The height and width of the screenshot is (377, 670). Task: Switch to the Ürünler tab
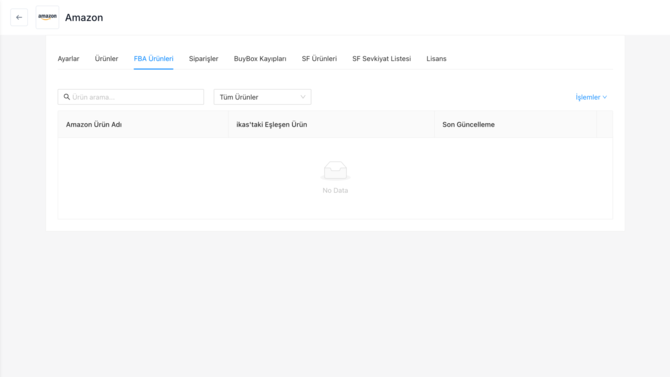pos(106,59)
